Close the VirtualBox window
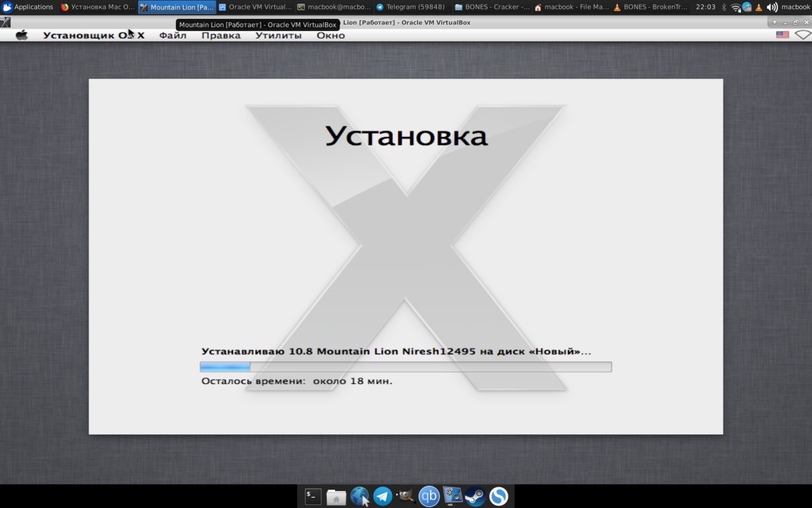The image size is (812, 508). coord(806,22)
